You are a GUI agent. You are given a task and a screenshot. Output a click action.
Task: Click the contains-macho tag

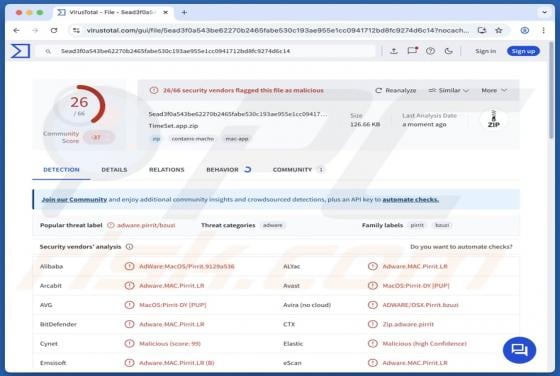pos(193,139)
